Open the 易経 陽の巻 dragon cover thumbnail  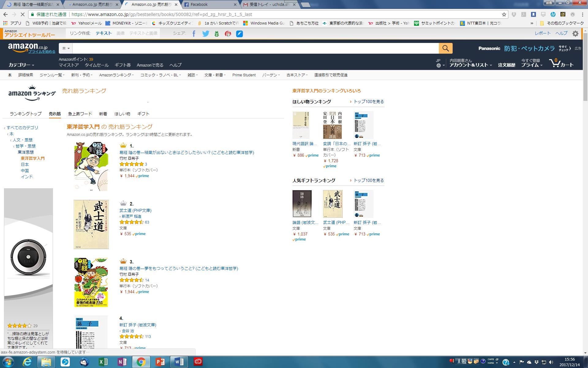pos(91,282)
